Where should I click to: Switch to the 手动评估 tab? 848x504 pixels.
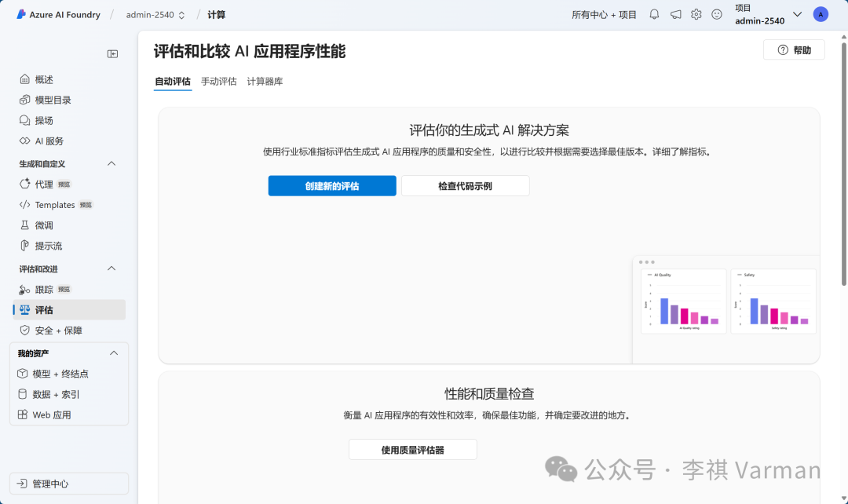point(218,81)
